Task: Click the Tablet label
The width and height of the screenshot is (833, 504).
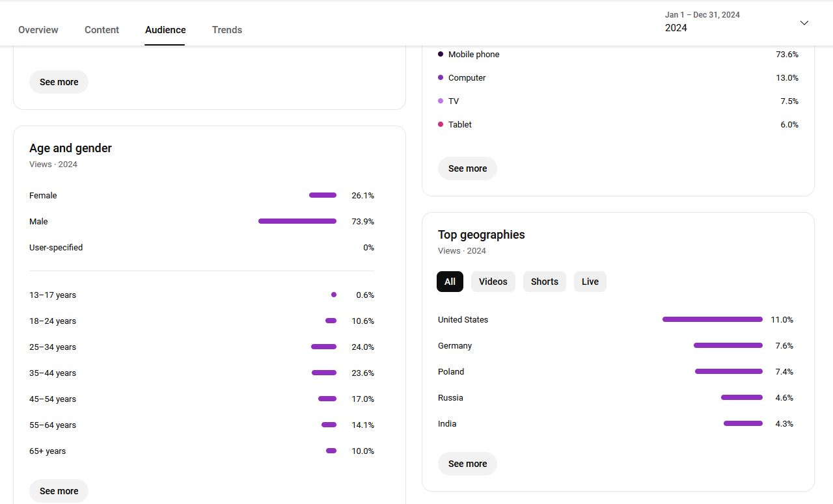Action: pos(460,125)
